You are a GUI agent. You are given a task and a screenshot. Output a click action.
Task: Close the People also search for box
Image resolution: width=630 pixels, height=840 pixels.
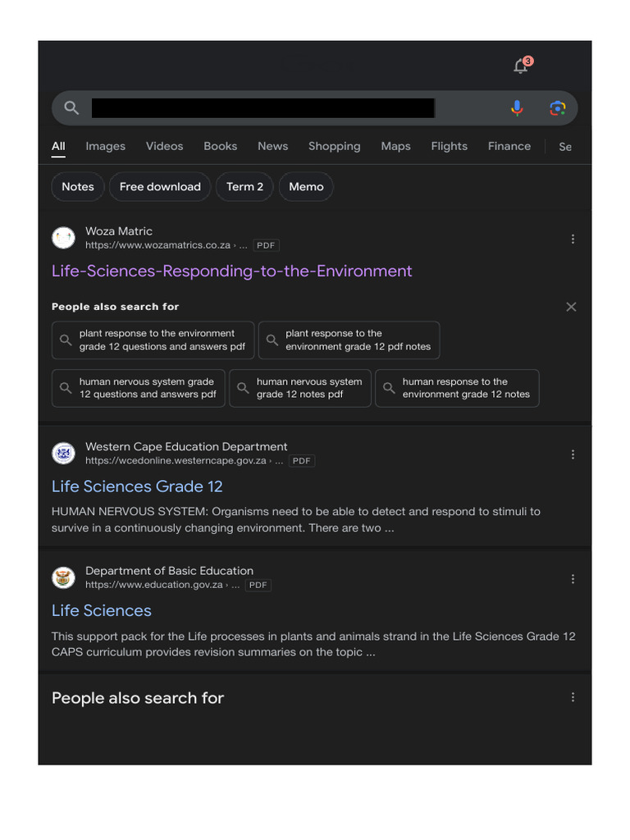(571, 307)
